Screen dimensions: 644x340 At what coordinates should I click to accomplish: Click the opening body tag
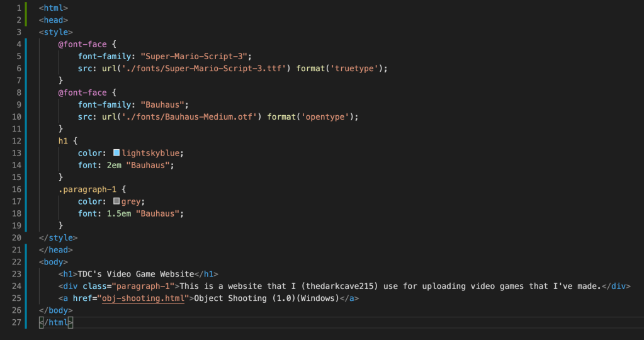tap(54, 262)
